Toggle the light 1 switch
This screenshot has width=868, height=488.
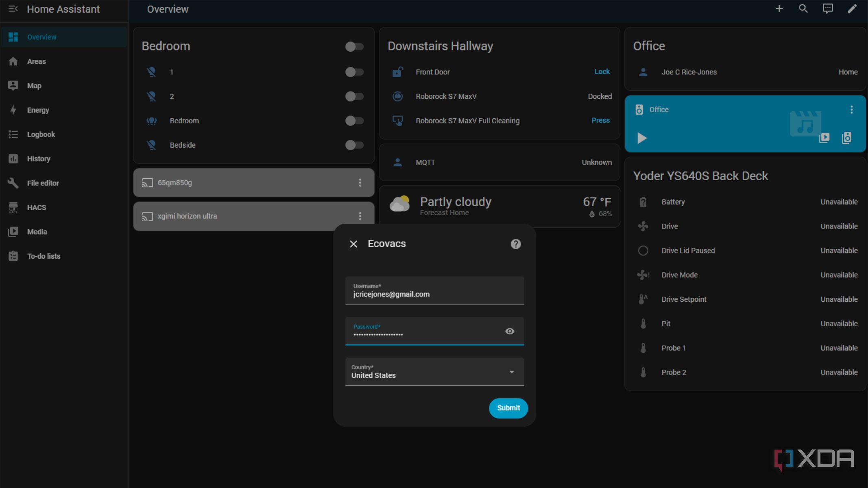(354, 72)
